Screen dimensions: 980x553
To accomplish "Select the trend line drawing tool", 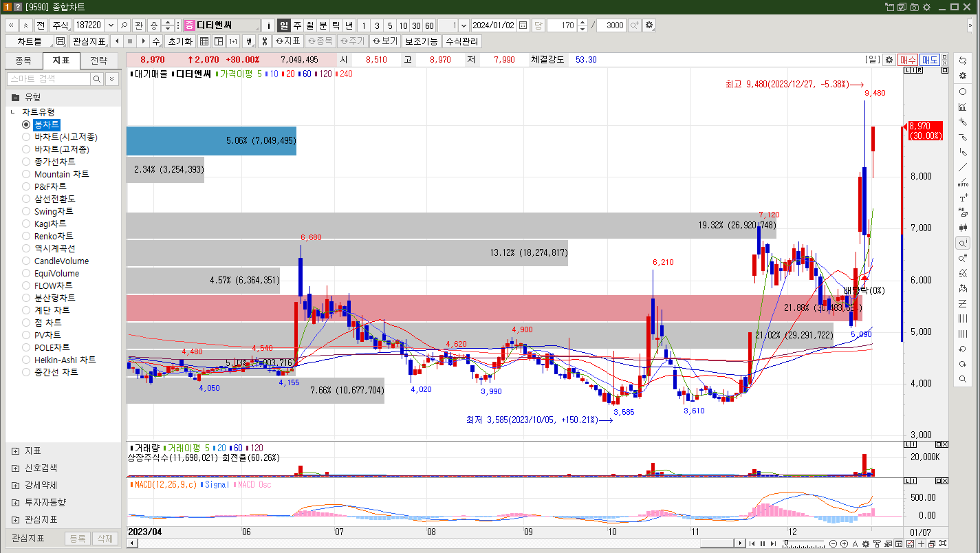I will pos(963,167).
